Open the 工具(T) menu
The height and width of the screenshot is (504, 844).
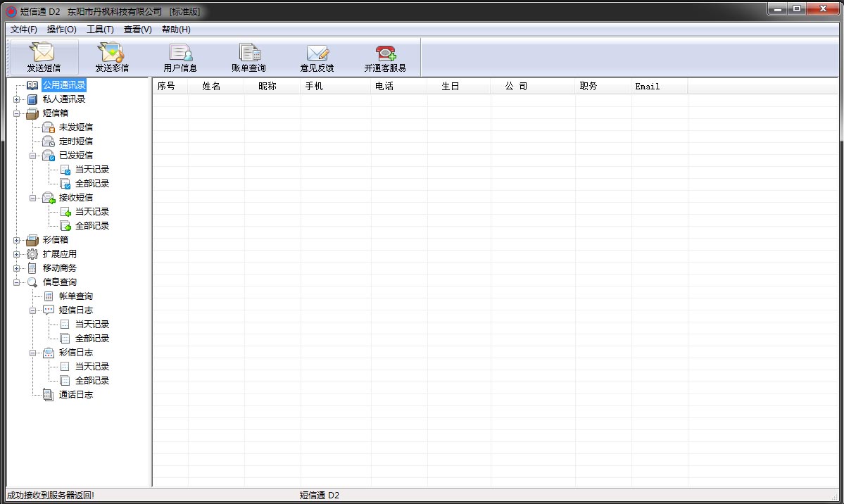pyautogui.click(x=100, y=30)
